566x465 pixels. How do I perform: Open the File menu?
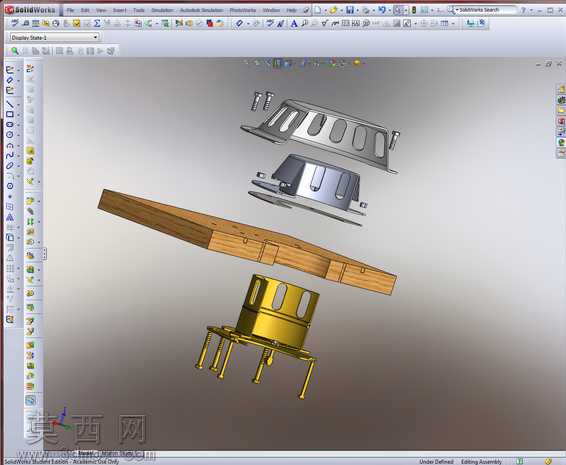[x=70, y=10]
